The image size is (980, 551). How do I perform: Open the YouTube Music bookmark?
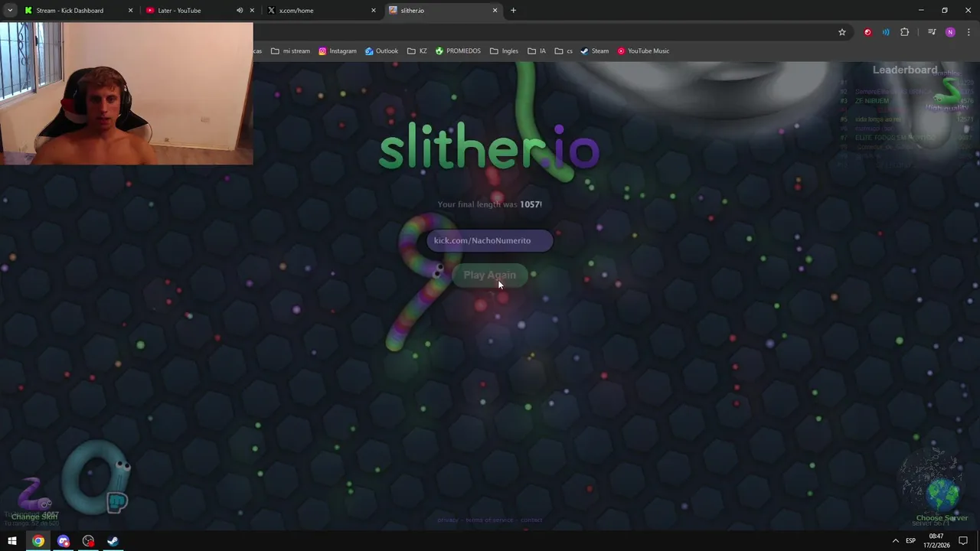(643, 51)
